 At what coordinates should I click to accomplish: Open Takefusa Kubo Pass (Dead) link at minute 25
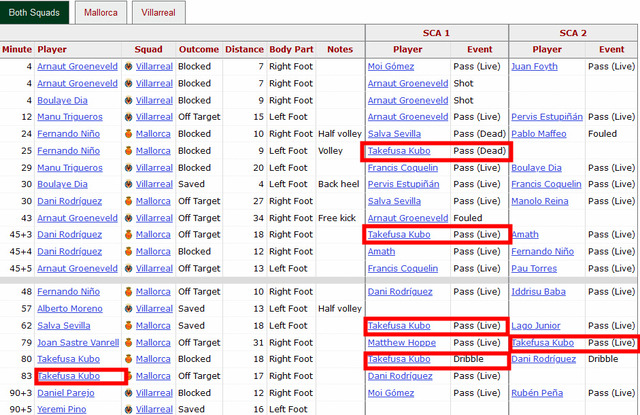(399, 151)
